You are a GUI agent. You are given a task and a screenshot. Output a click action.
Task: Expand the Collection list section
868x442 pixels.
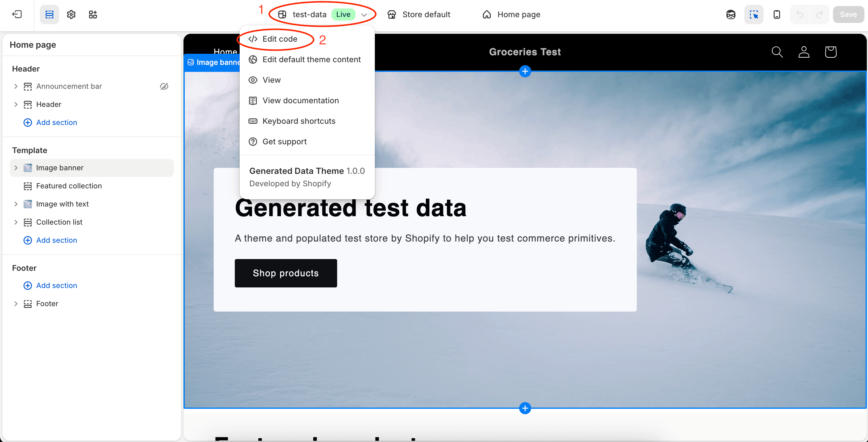[16, 222]
